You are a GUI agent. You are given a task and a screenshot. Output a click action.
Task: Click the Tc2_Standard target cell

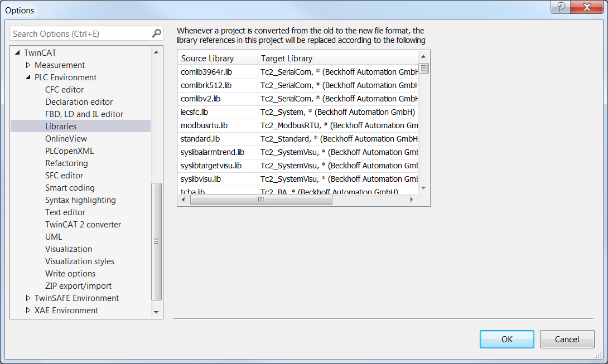tap(337, 139)
